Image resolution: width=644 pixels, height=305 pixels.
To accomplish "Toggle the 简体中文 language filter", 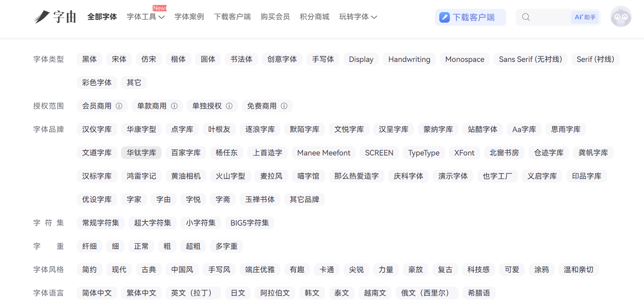I will tap(97, 293).
